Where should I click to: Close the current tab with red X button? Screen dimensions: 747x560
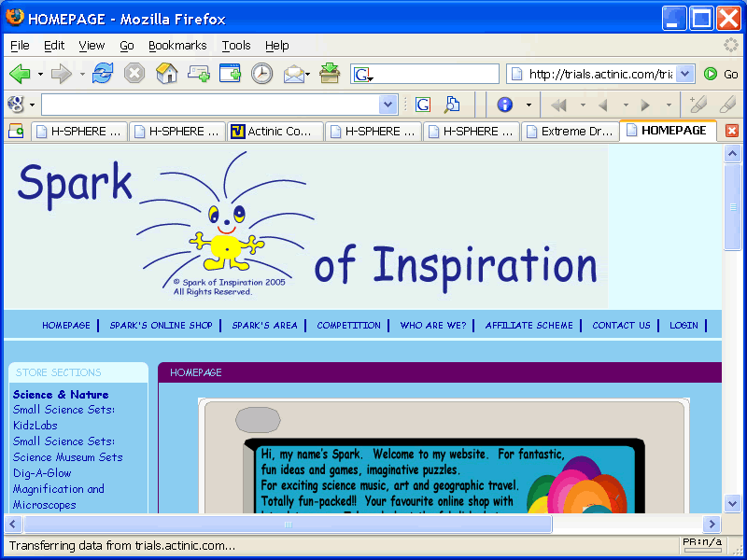[732, 131]
